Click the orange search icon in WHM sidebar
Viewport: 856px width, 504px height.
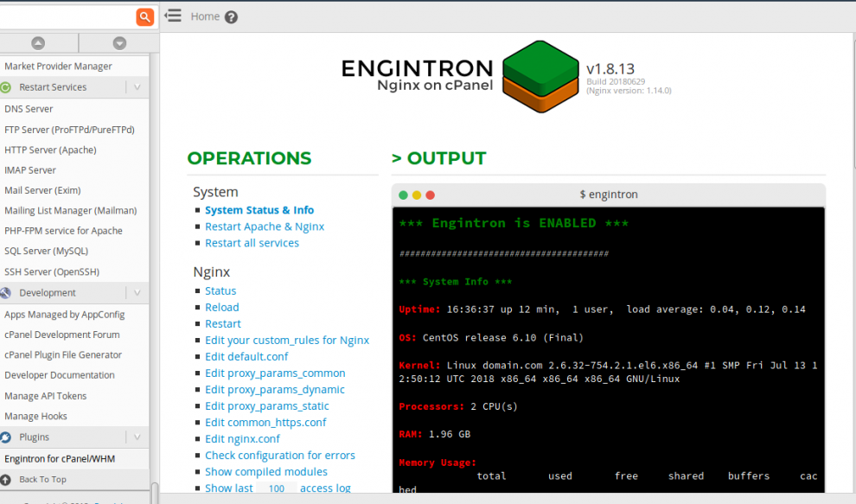[x=144, y=16]
